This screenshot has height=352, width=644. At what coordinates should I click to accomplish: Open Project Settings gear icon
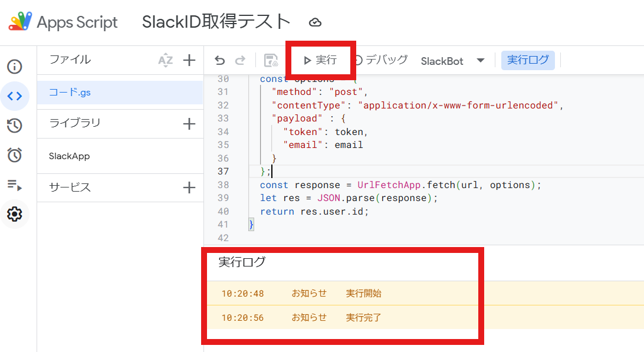(x=14, y=214)
